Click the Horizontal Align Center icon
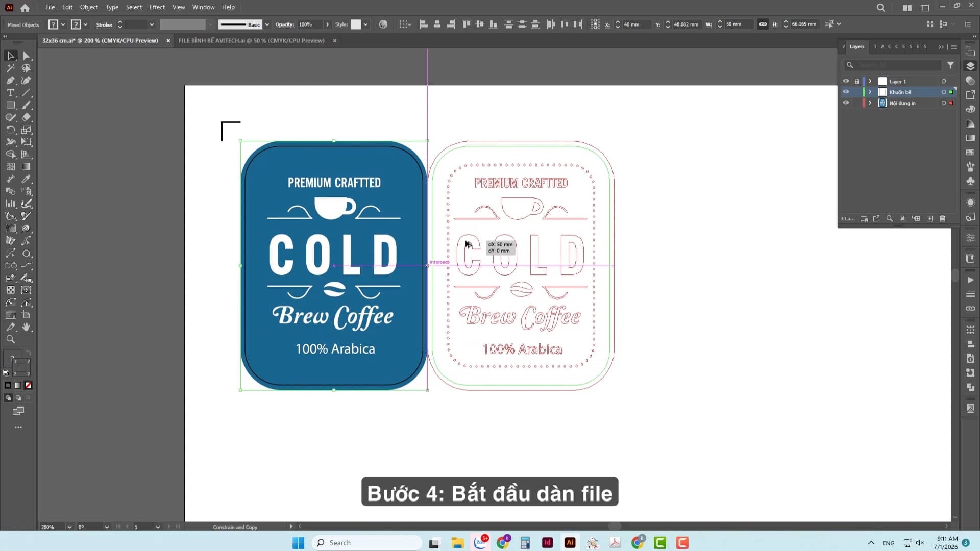Viewport: 980px width, 551px height. coord(437,24)
